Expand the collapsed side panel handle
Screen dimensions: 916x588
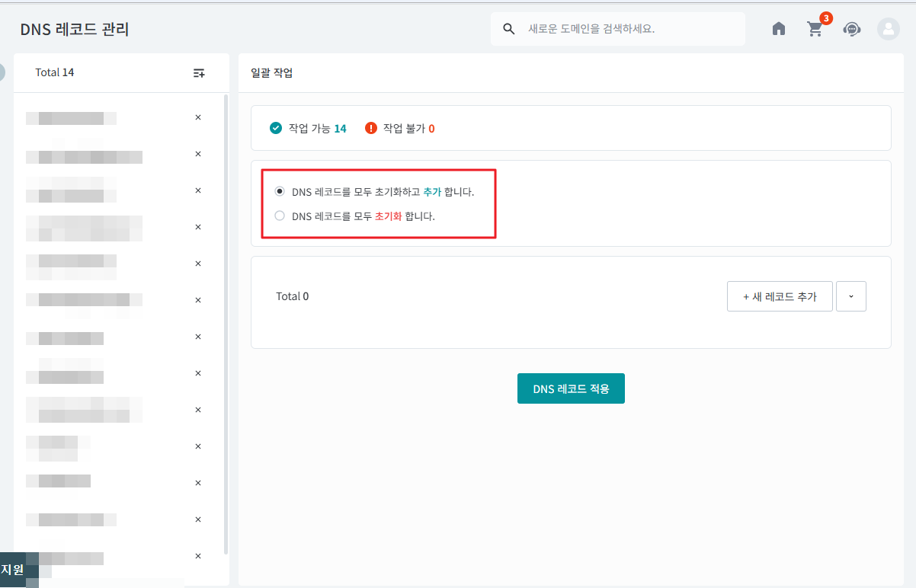point(2,72)
